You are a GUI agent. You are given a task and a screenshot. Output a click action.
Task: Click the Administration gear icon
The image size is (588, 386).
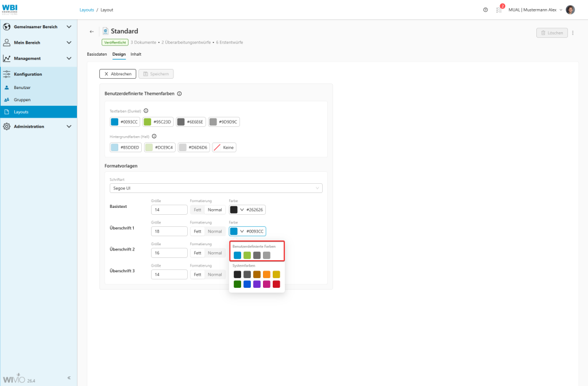coord(7,126)
